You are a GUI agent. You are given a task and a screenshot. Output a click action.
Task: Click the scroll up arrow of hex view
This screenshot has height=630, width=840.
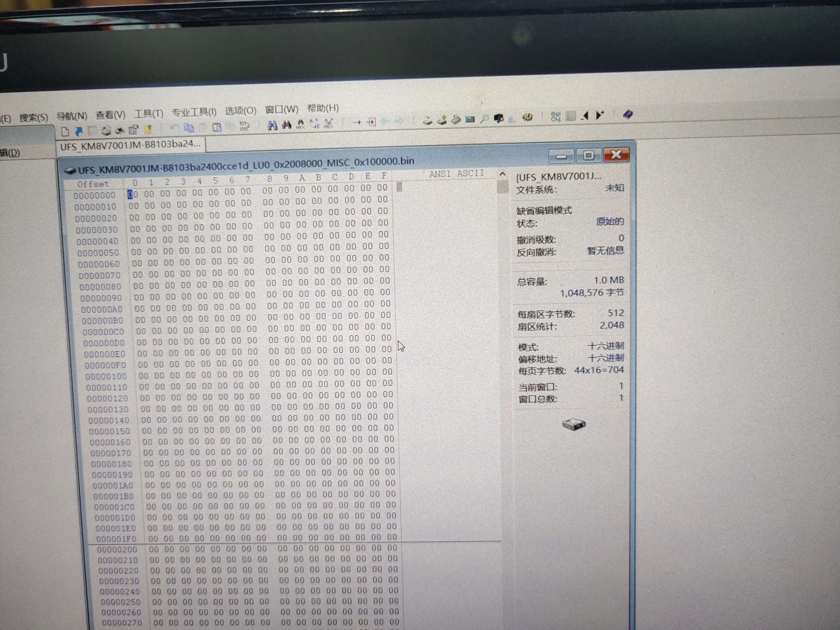pyautogui.click(x=502, y=174)
